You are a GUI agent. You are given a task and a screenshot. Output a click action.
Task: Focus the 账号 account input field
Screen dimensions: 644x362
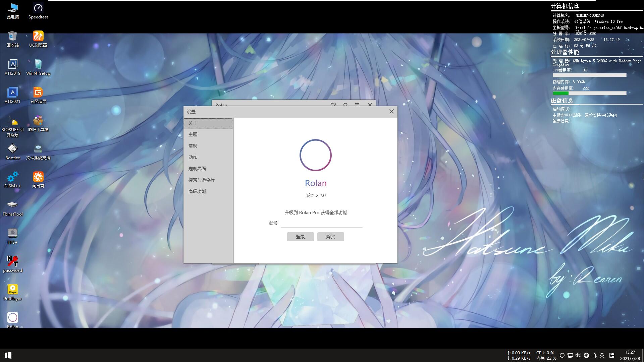[322, 223]
